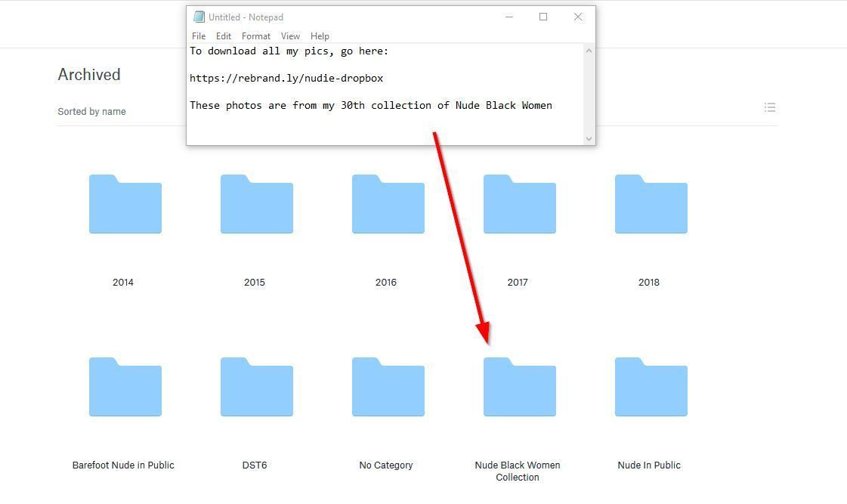The height and width of the screenshot is (504, 847).
Task: Switch to list view layout icon
Action: tap(769, 107)
